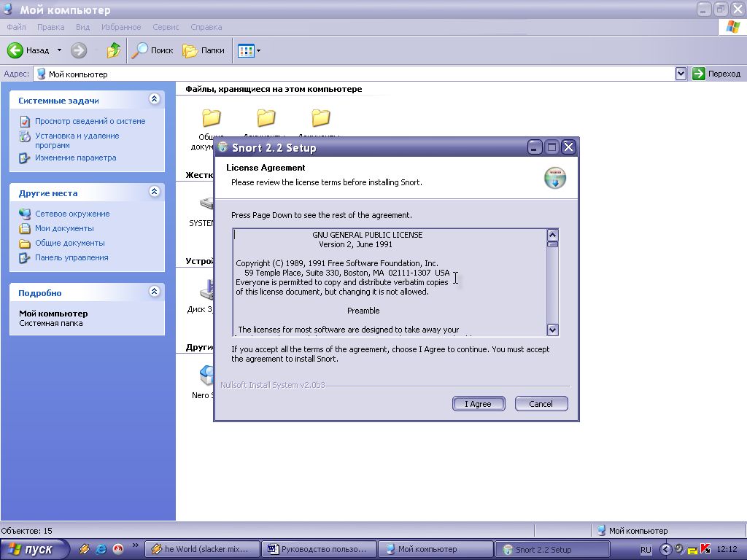Collapse the Системные задачи panel
The image size is (747, 560).
154,99
